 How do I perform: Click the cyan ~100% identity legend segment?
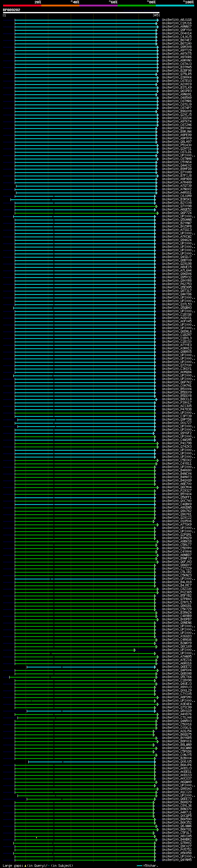[x=175, y=6]
